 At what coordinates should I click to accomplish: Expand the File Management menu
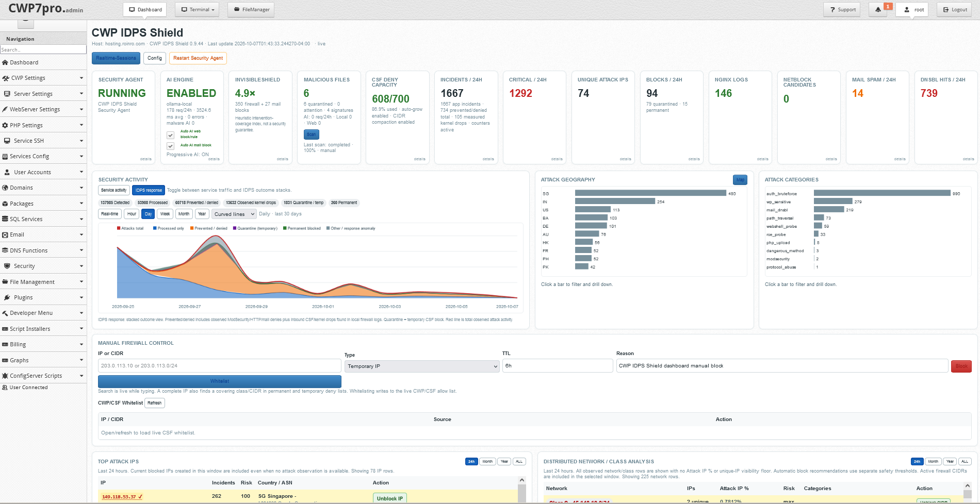43,282
